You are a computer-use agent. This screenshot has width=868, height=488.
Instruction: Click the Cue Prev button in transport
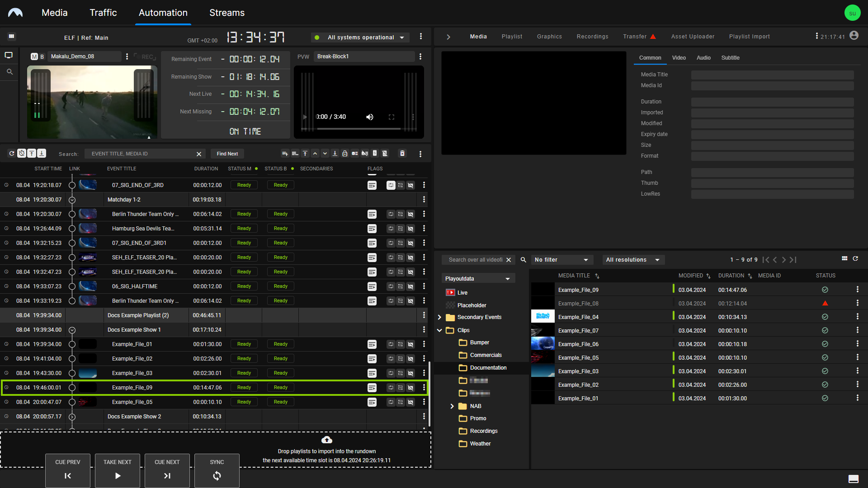pos(68,469)
